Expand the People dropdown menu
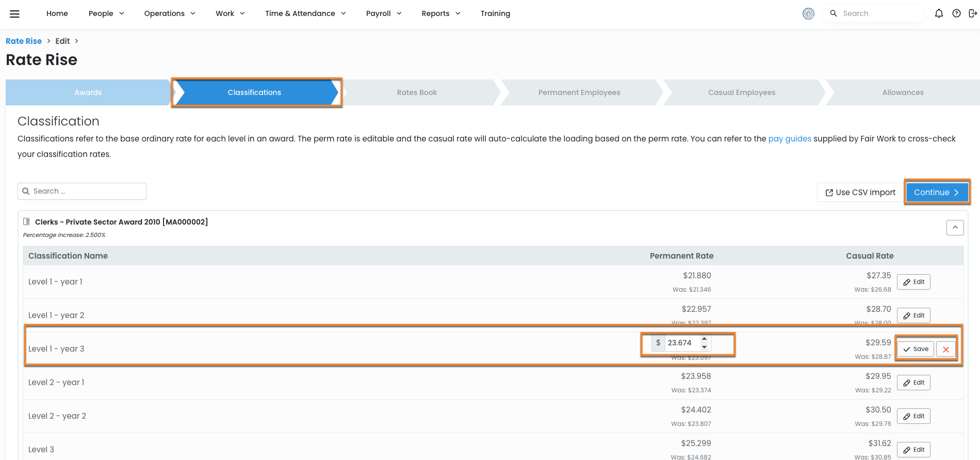Screen dimensions: 980x460 [x=106, y=13]
